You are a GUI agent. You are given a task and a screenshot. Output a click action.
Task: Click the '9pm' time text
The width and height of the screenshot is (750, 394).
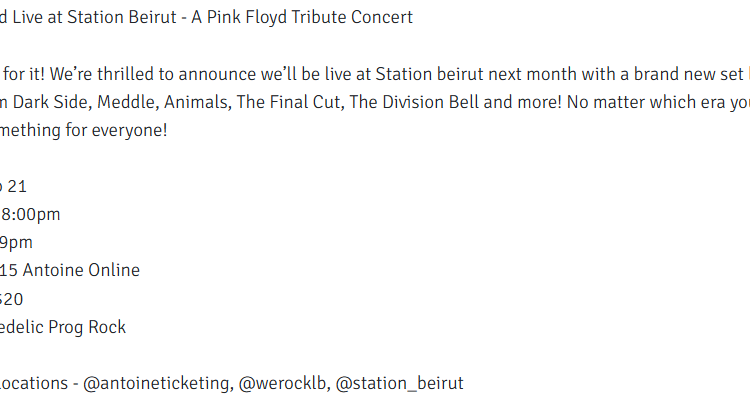(16, 242)
